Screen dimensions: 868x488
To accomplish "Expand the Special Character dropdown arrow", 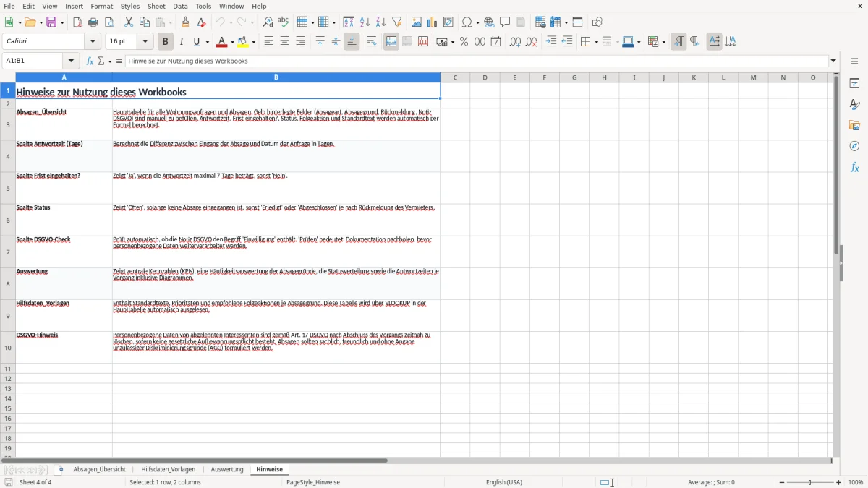I will tap(477, 22).
